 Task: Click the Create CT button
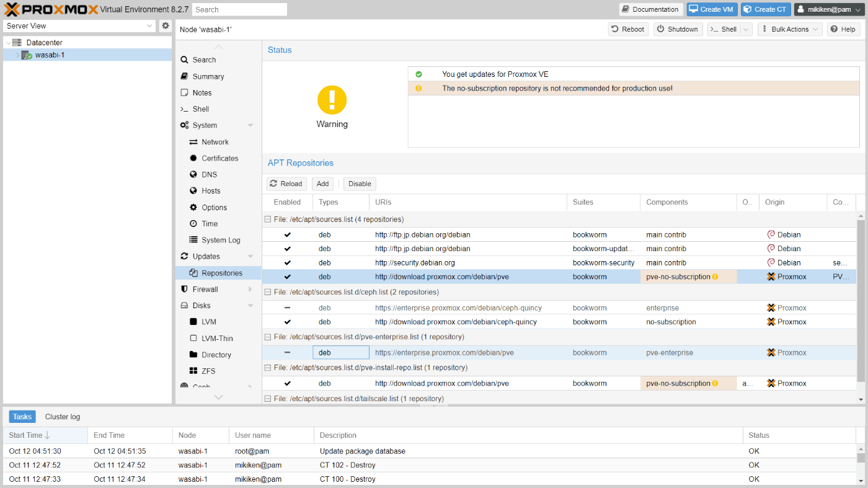(x=766, y=9)
